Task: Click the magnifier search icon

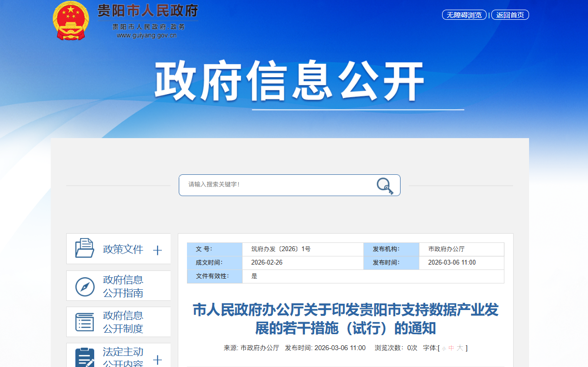Action: (385, 186)
